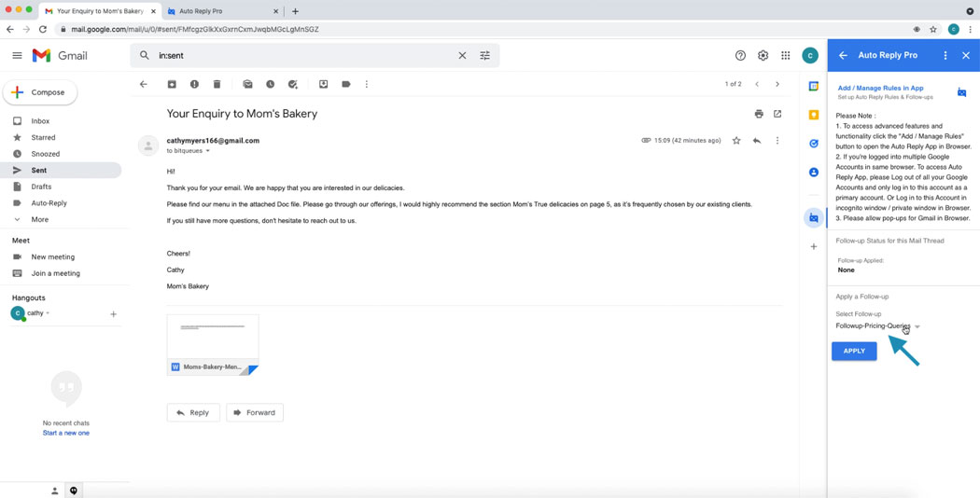980x498 pixels.
Task: Open more actions menu in mail toolbar
Action: (367, 84)
